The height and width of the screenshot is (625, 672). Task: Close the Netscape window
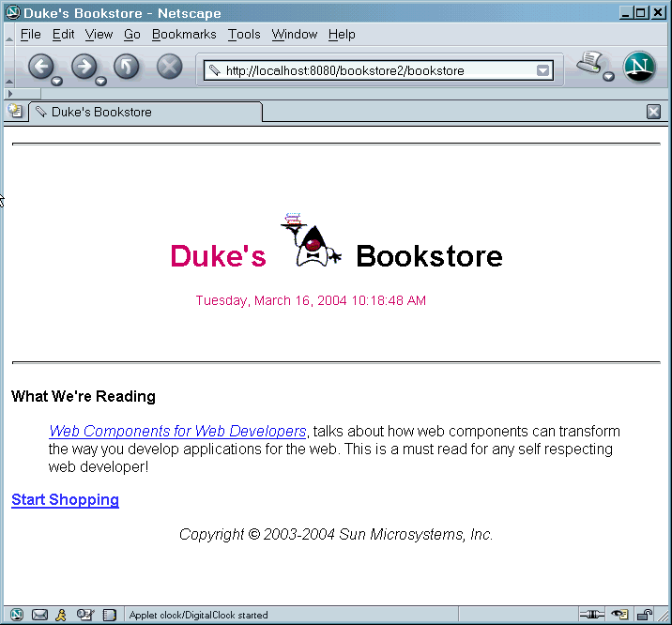pyautogui.click(x=657, y=12)
